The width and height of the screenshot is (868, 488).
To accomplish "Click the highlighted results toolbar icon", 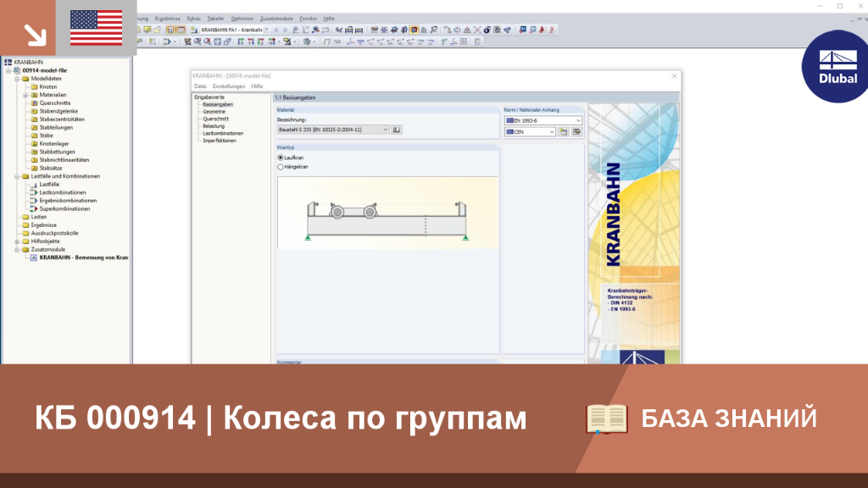I will (414, 30).
